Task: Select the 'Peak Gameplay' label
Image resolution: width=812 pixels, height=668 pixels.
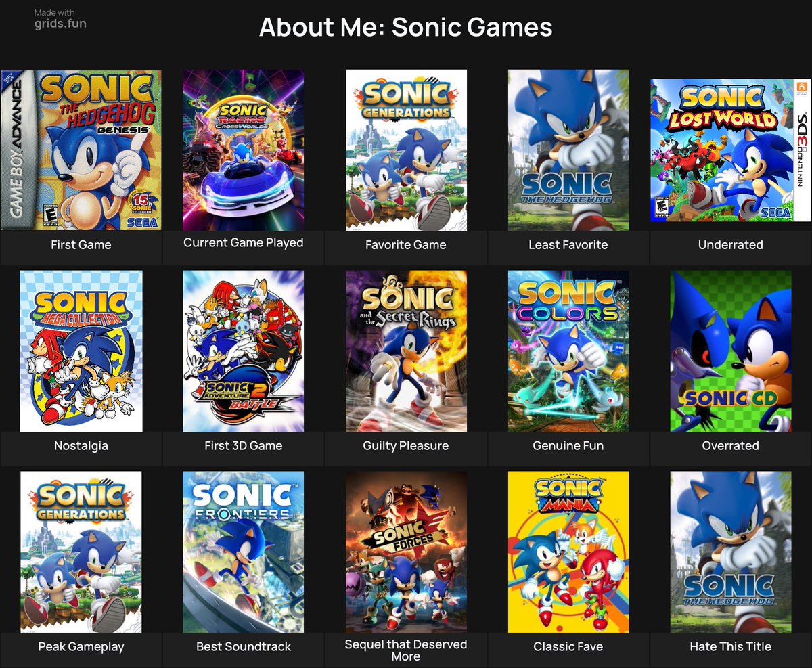Action: [81, 647]
